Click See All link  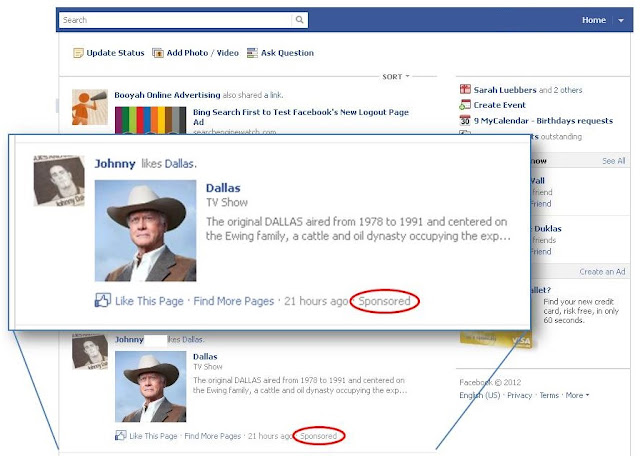613,161
